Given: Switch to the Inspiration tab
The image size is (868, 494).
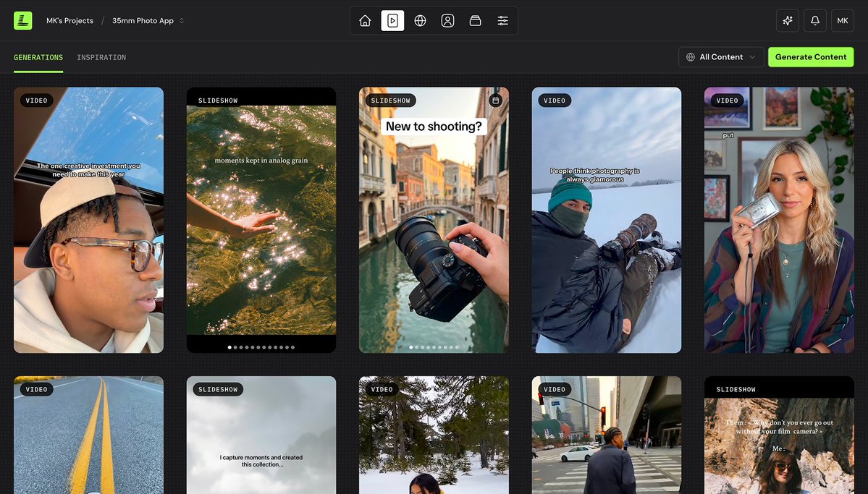Looking at the screenshot, I should [x=101, y=58].
